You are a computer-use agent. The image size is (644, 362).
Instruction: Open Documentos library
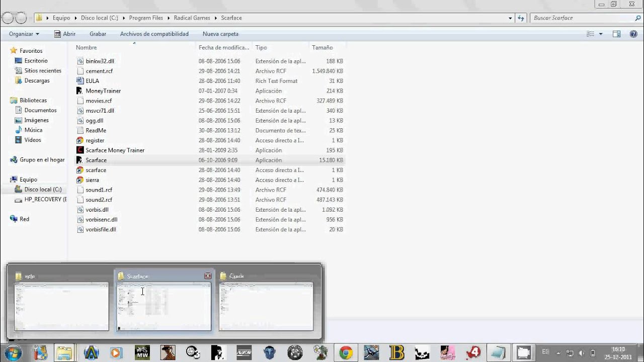tap(40, 110)
